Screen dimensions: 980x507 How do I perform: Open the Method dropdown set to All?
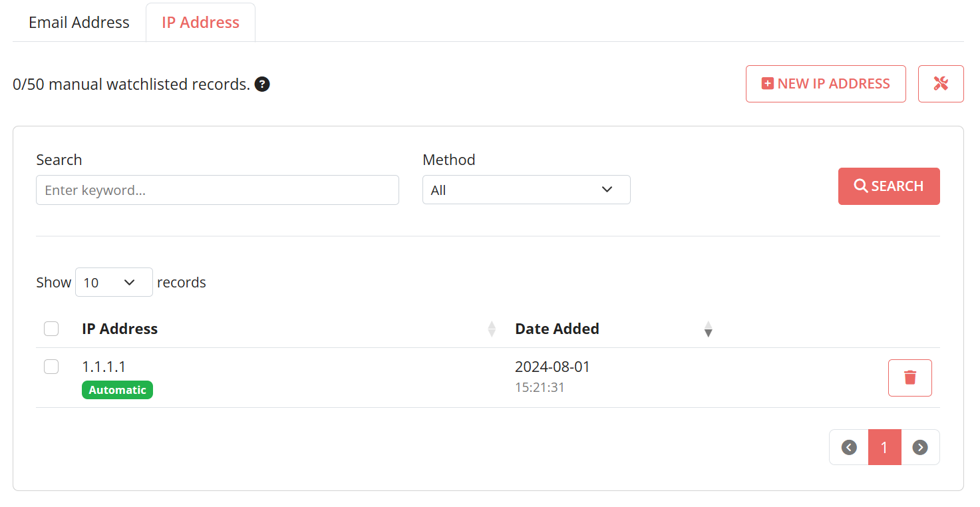click(526, 190)
